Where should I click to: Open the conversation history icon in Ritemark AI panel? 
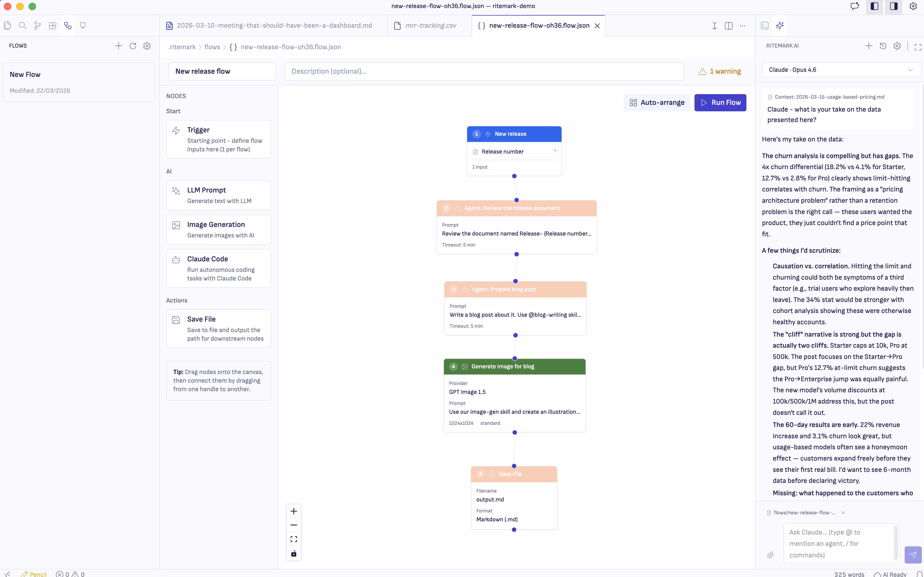[882, 46]
